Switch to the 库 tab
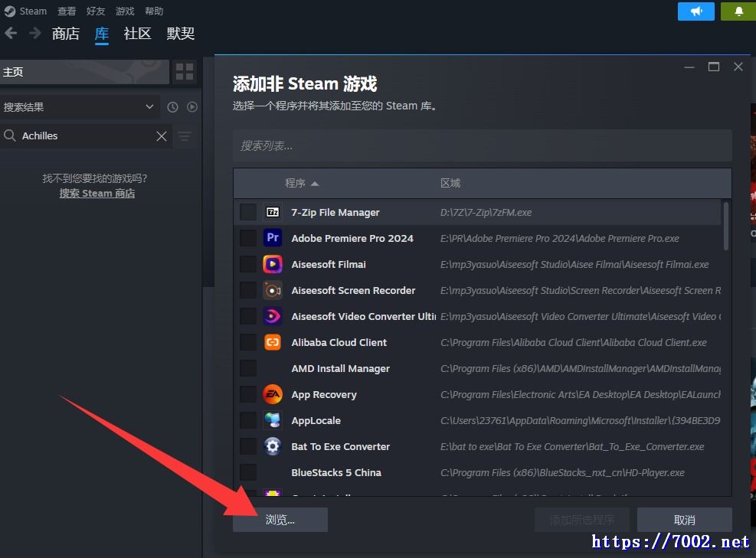 pyautogui.click(x=102, y=34)
